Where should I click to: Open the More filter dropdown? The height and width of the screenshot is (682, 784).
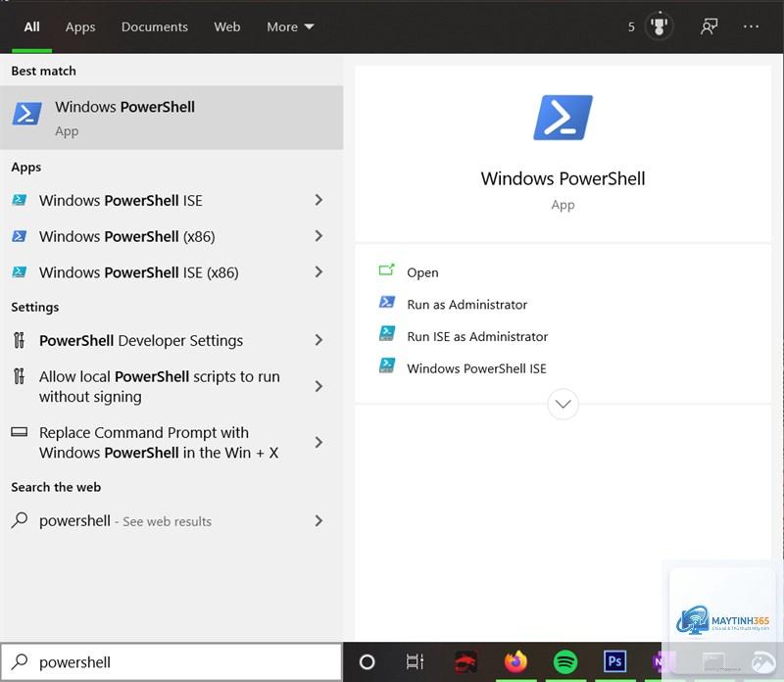[x=290, y=27]
